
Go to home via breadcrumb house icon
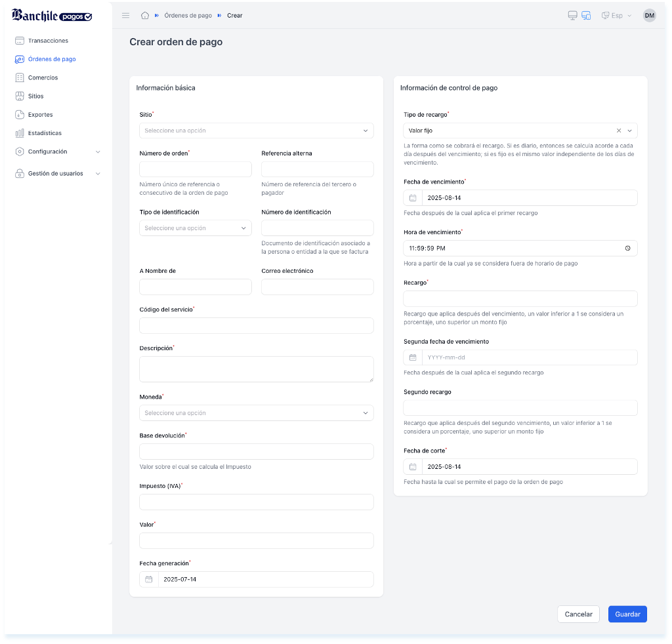(145, 16)
